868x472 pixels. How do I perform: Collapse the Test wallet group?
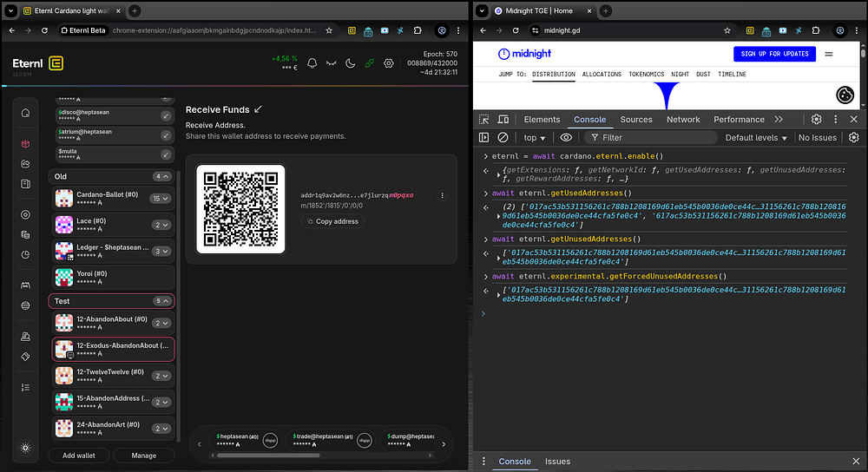coord(161,301)
